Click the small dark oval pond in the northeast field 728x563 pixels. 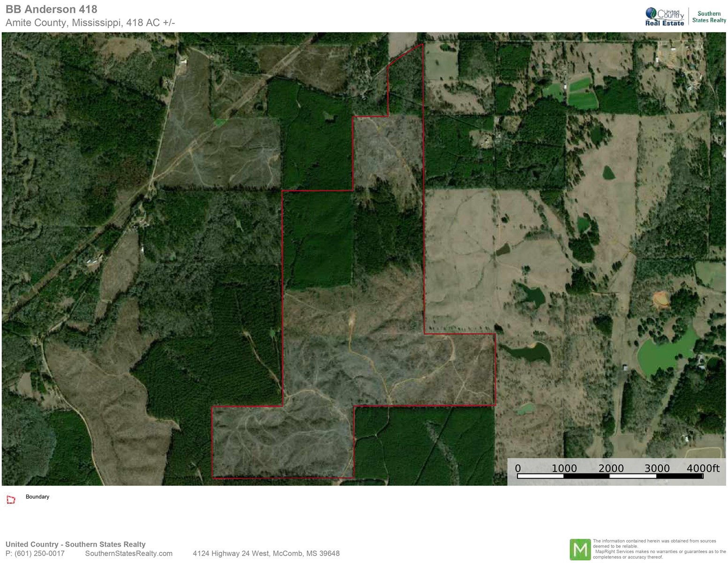click(608, 173)
